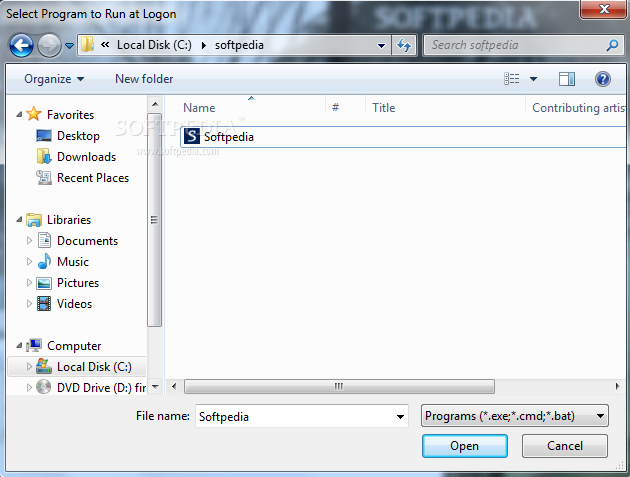Click the DVD Drive disc icon
This screenshot has height=477, width=630.
coord(43,387)
